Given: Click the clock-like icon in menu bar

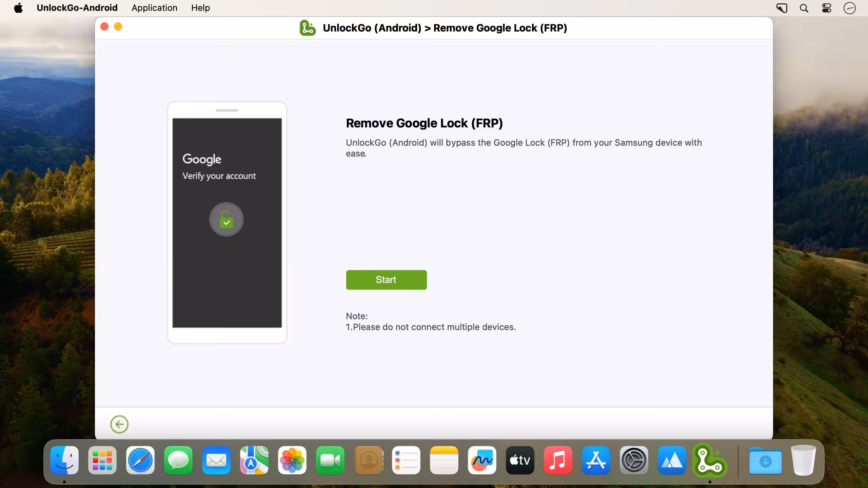Looking at the screenshot, I should point(850,8).
